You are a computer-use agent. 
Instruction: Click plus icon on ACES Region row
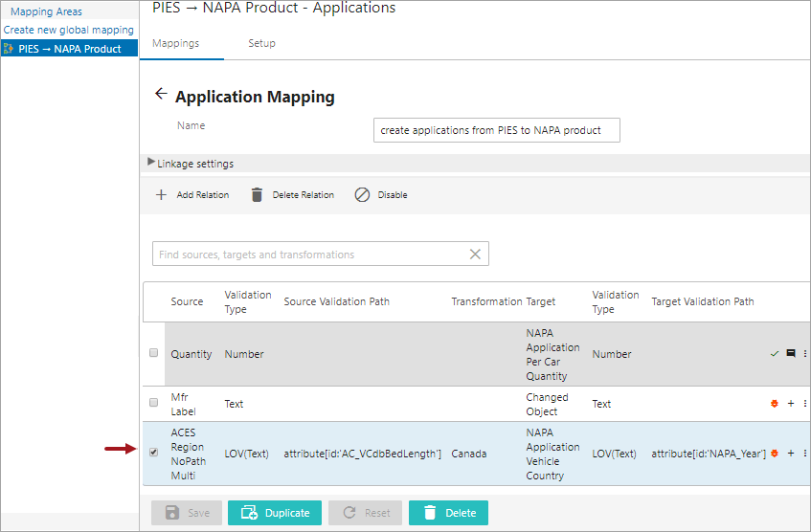(x=791, y=454)
